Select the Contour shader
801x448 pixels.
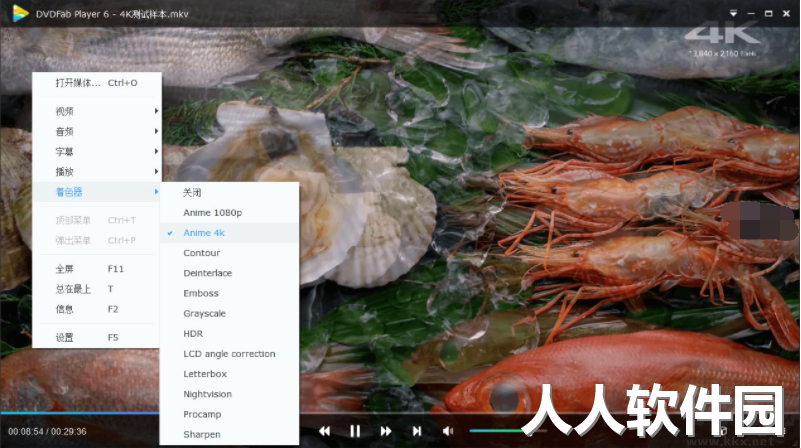(229, 253)
